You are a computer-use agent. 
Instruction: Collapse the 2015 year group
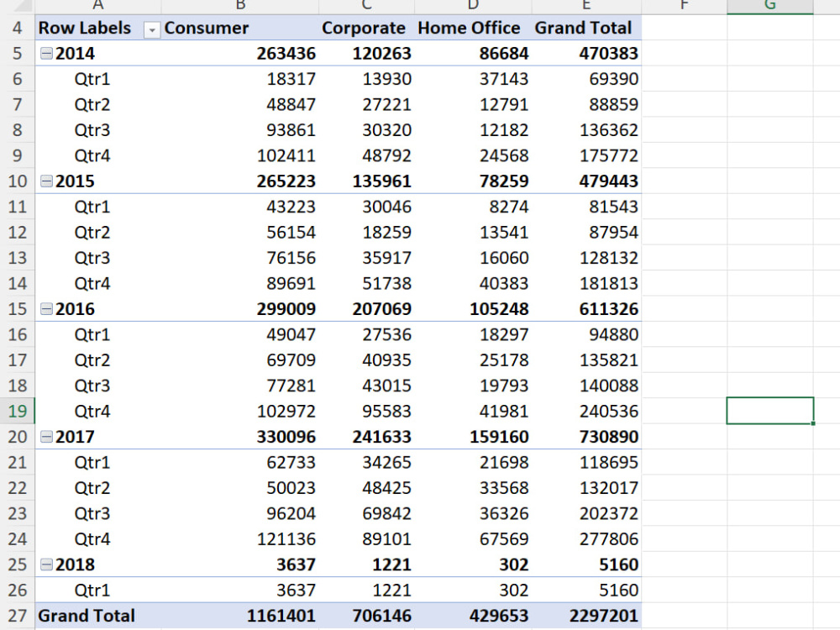tap(47, 181)
